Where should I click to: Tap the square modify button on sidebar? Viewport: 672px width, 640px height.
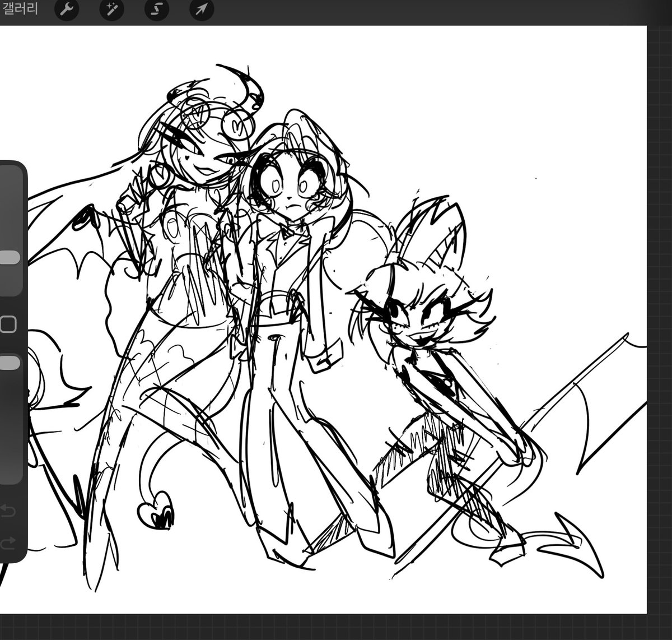pyautogui.click(x=8, y=324)
